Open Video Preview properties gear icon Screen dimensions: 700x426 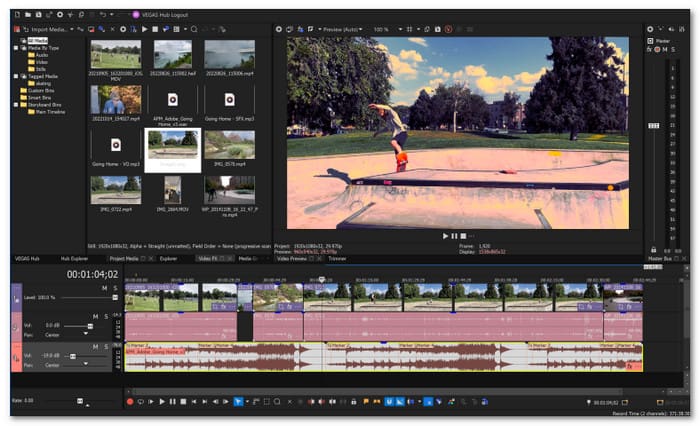pos(279,29)
